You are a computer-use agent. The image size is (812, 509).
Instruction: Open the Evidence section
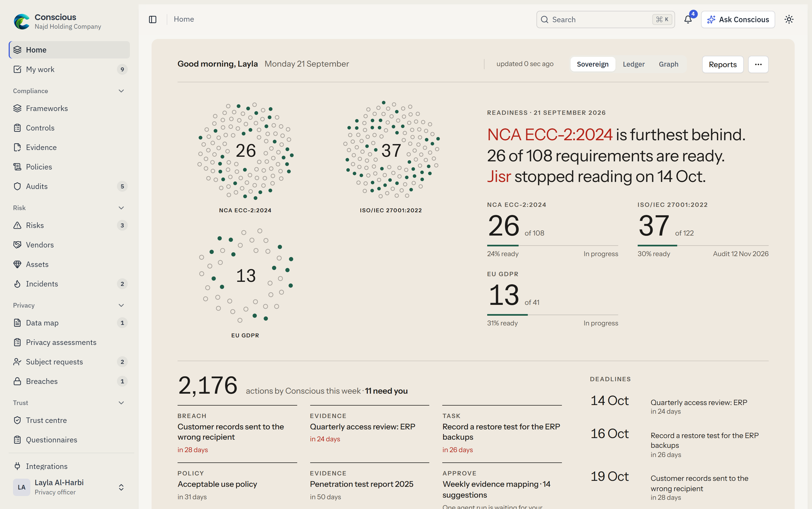point(69,148)
